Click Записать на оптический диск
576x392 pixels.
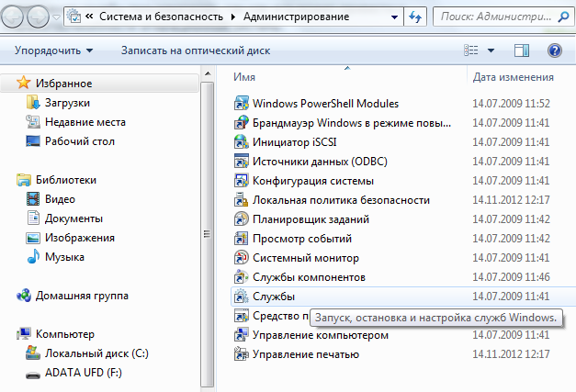(x=196, y=50)
